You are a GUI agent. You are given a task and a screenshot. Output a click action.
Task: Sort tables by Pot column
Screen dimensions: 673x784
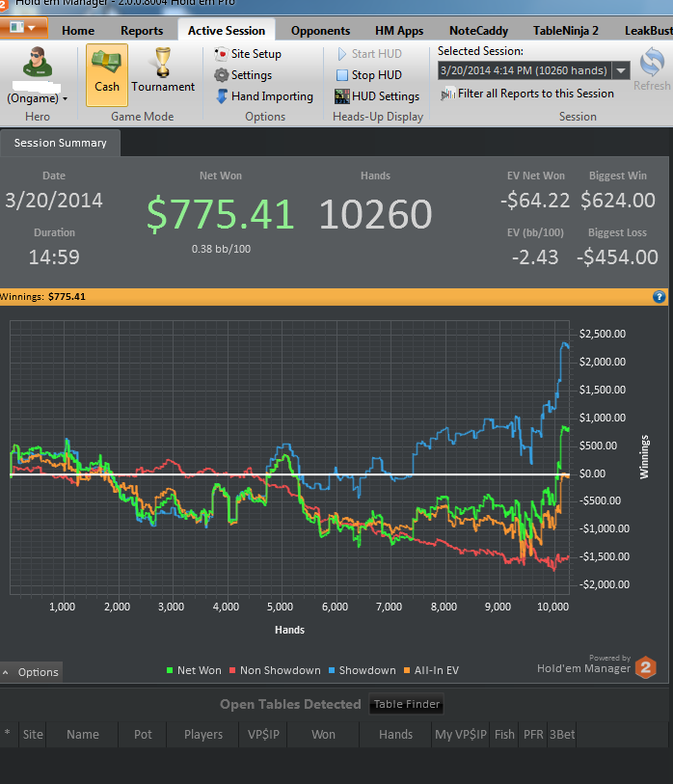[143, 735]
